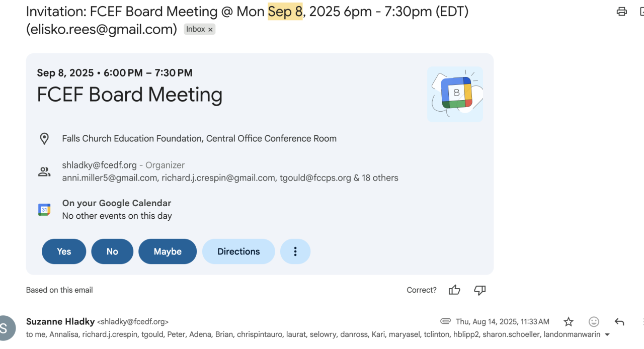Screen dimensions: 644x349
Task: Click the attachment paperclip icon
Action: coord(445,321)
